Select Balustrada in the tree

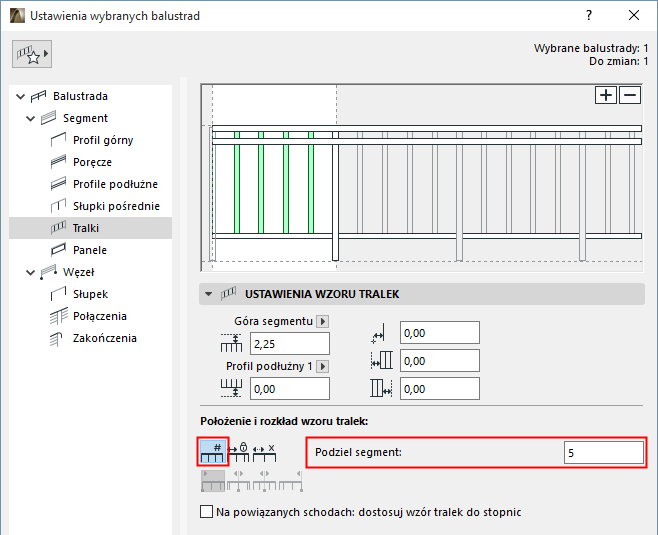(80, 97)
